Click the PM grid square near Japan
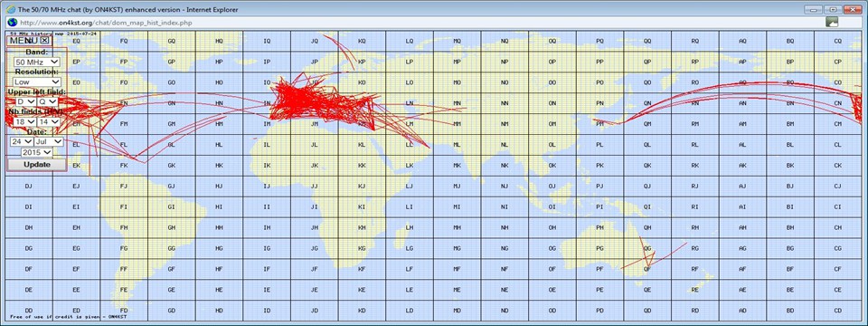The width and height of the screenshot is (868, 326). pyautogui.click(x=599, y=124)
